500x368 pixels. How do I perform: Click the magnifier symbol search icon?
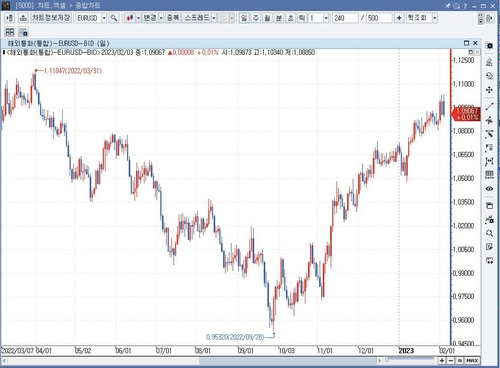pos(114,18)
